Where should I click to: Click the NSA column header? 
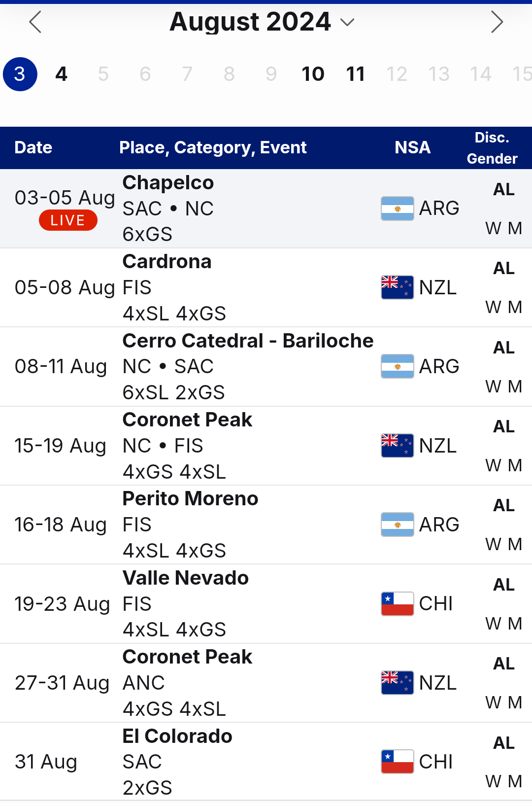pyautogui.click(x=413, y=147)
